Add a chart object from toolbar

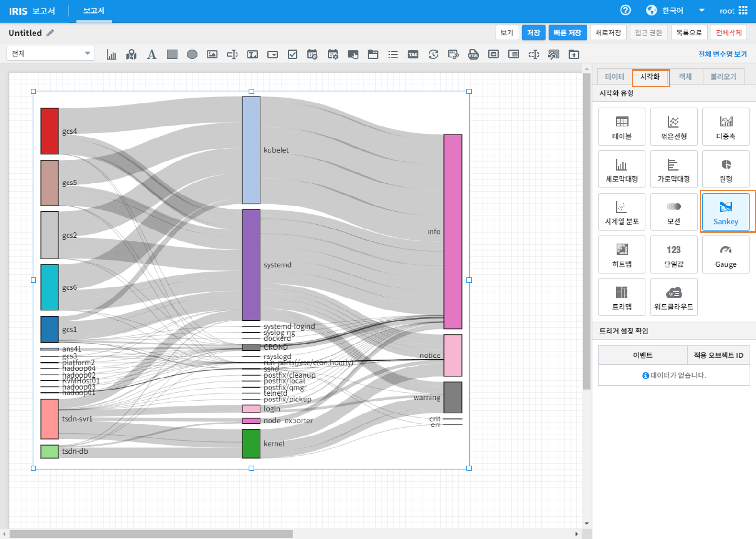point(112,55)
